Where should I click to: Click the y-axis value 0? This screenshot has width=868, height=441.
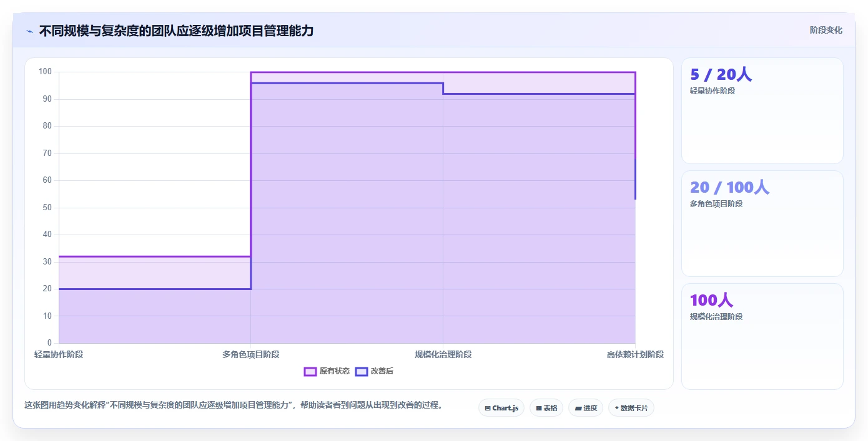click(x=49, y=343)
